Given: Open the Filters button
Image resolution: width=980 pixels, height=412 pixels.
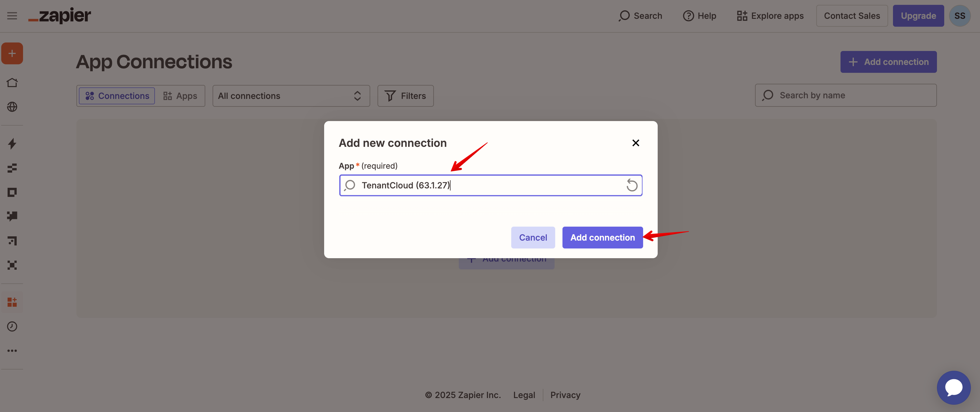Looking at the screenshot, I should [x=405, y=96].
